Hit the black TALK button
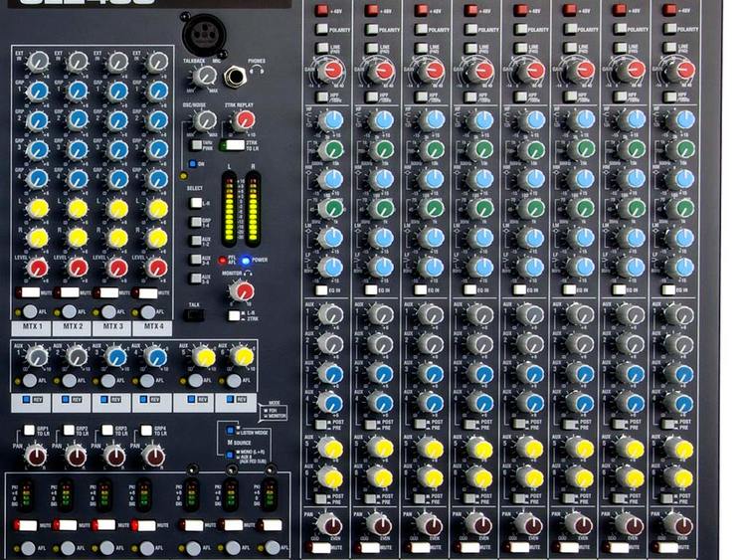The height and width of the screenshot is (560, 746). tap(194, 315)
